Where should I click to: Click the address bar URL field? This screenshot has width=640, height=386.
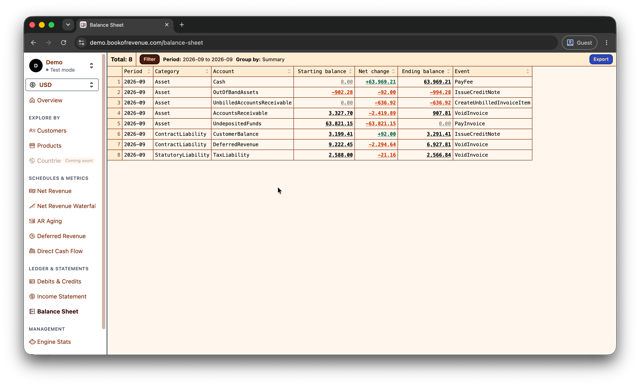point(316,42)
